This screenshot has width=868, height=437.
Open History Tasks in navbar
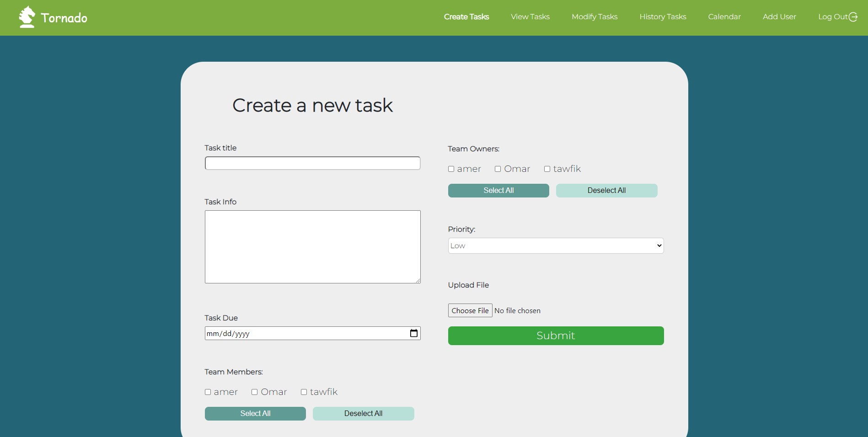pyautogui.click(x=663, y=17)
